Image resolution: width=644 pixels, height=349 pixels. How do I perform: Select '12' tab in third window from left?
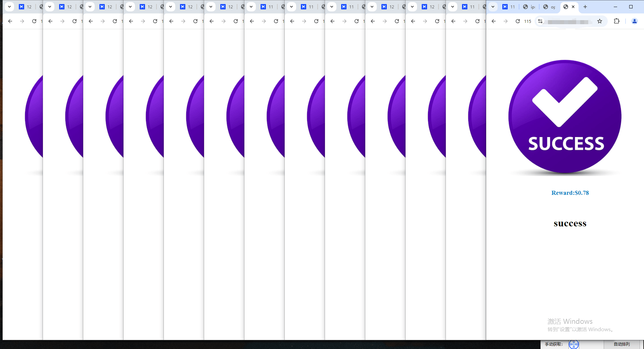(106, 7)
